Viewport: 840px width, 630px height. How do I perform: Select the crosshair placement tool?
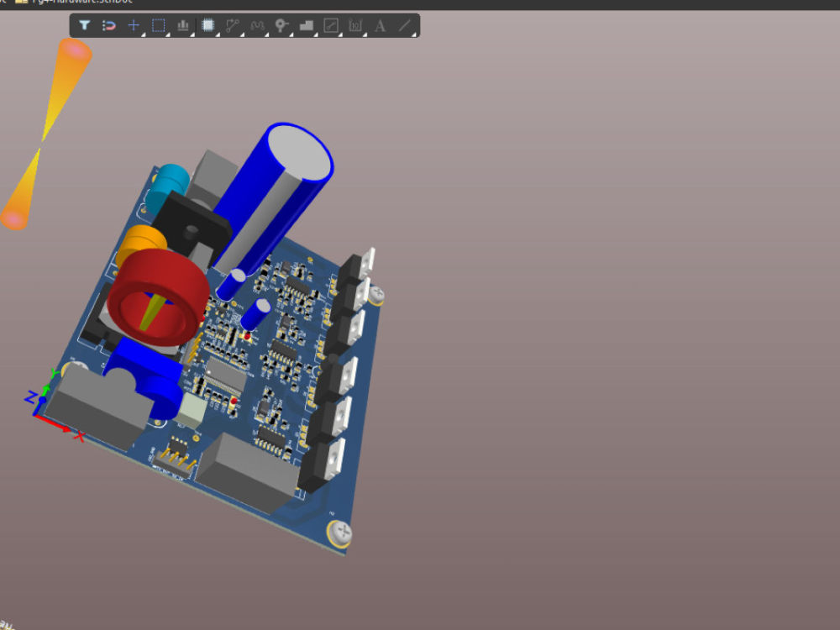(x=133, y=25)
